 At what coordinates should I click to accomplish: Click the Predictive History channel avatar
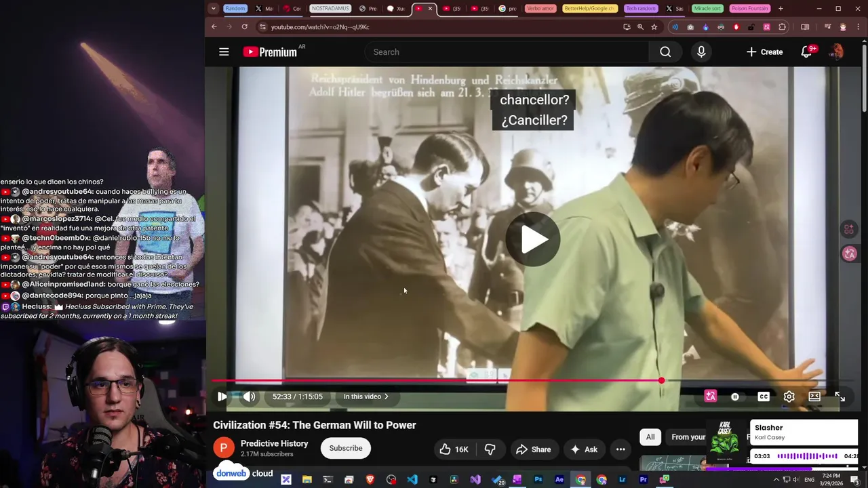click(224, 448)
